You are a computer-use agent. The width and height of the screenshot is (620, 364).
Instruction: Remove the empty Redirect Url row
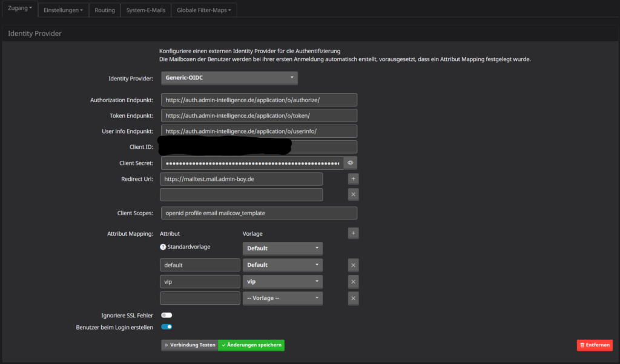(x=353, y=194)
